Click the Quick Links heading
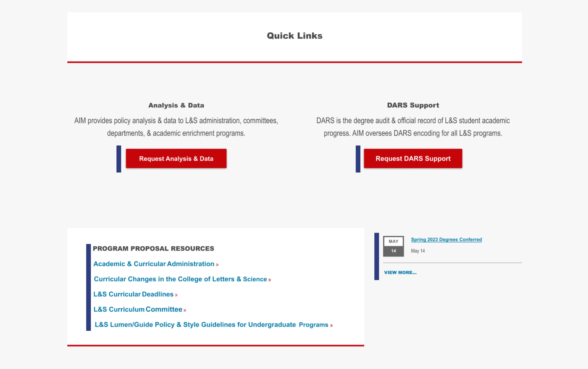The width and height of the screenshot is (588, 369). (x=294, y=36)
